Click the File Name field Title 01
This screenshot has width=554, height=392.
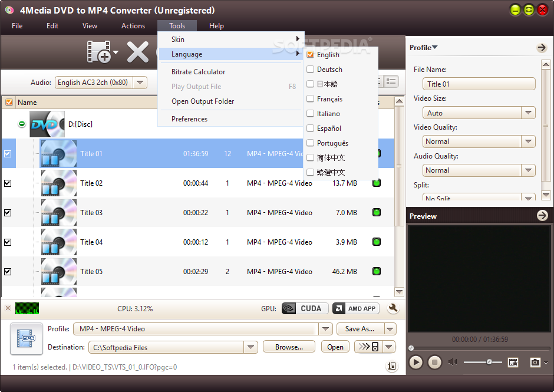coord(479,84)
